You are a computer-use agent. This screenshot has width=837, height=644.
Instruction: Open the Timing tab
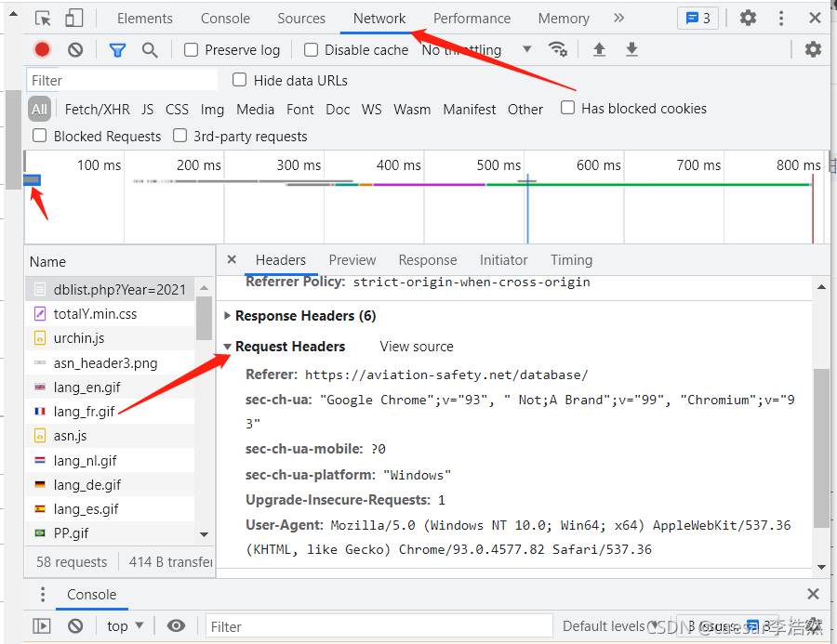[x=571, y=260]
